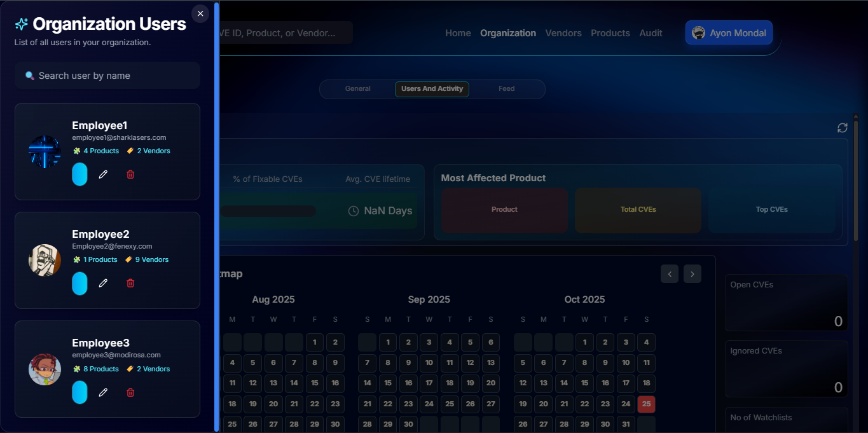Close the Organization Users panel
868x433 pixels.
200,14
